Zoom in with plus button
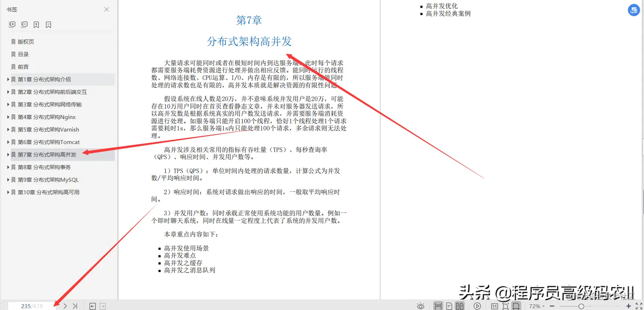 [629, 306]
